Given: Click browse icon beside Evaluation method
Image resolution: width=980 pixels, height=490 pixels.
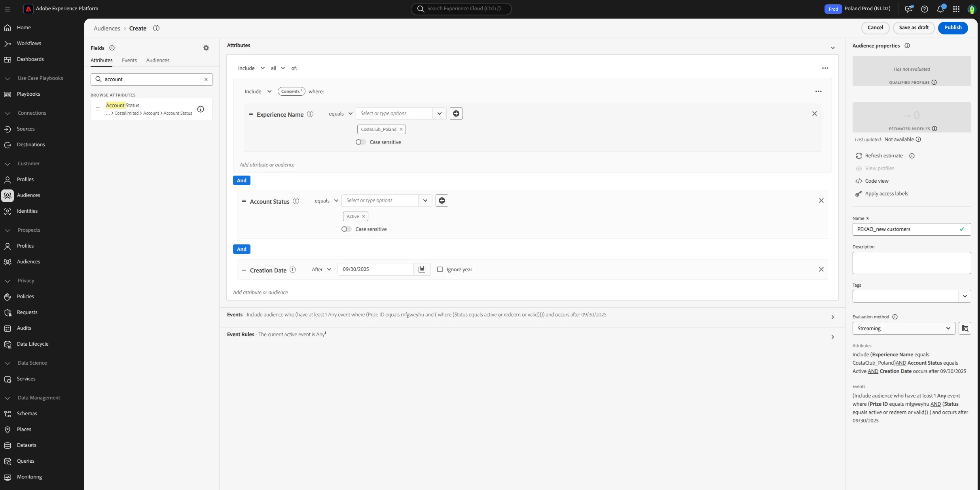Looking at the screenshot, I should 965,328.
